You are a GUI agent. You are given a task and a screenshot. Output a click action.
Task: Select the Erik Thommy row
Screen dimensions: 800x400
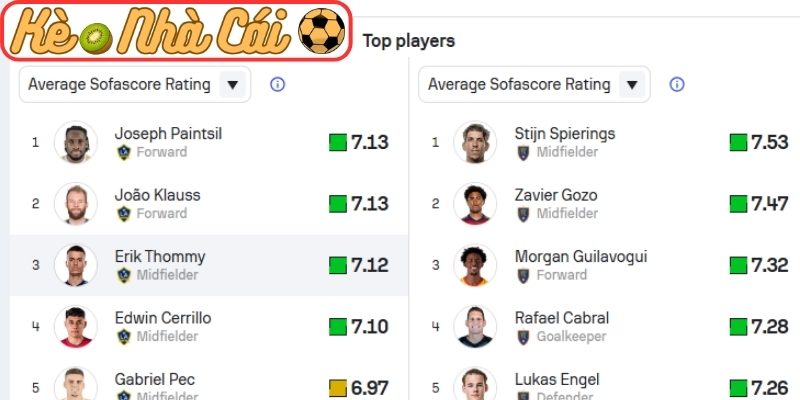tap(208, 265)
